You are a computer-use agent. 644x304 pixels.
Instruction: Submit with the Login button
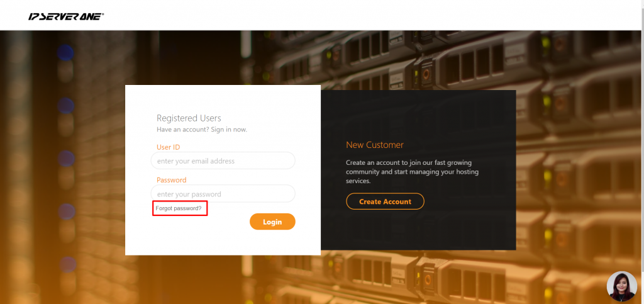[272, 222]
